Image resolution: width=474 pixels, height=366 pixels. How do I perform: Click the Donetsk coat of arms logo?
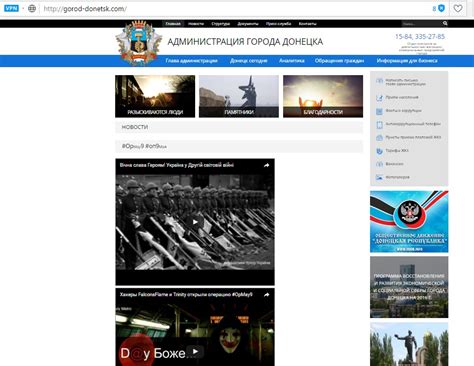tap(138, 43)
